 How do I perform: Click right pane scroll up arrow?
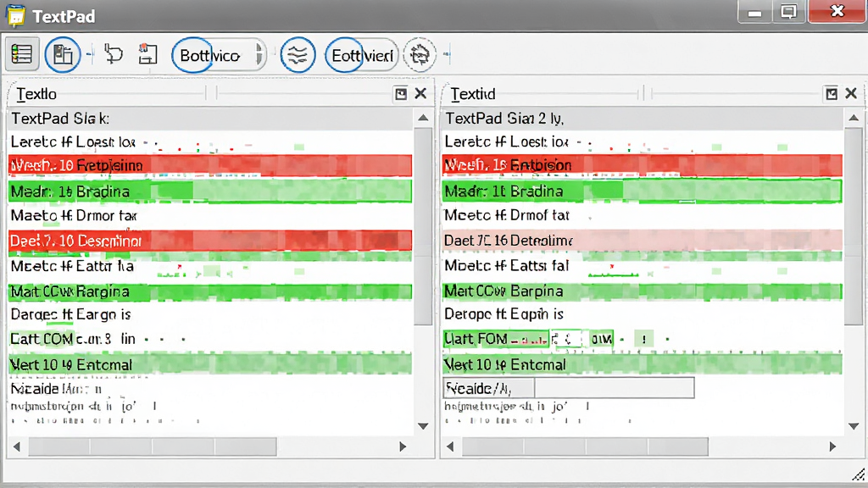pyautogui.click(x=854, y=118)
